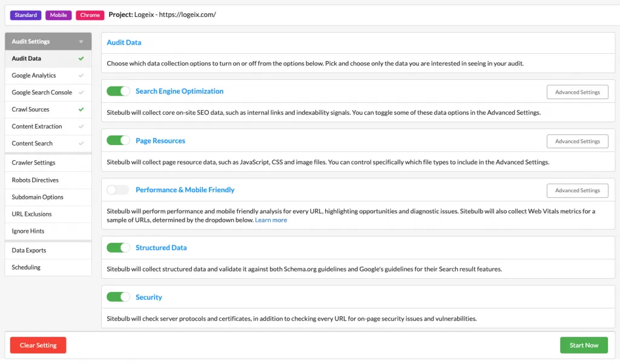The height and width of the screenshot is (364, 620).
Task: Turn off the Security checks toggle
Action: (x=117, y=297)
